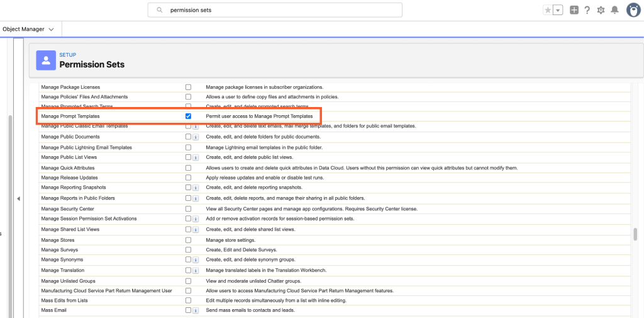The image size is (644, 318).
Task: Tick the Manage Release Updates checkbox
Action: coord(188,178)
